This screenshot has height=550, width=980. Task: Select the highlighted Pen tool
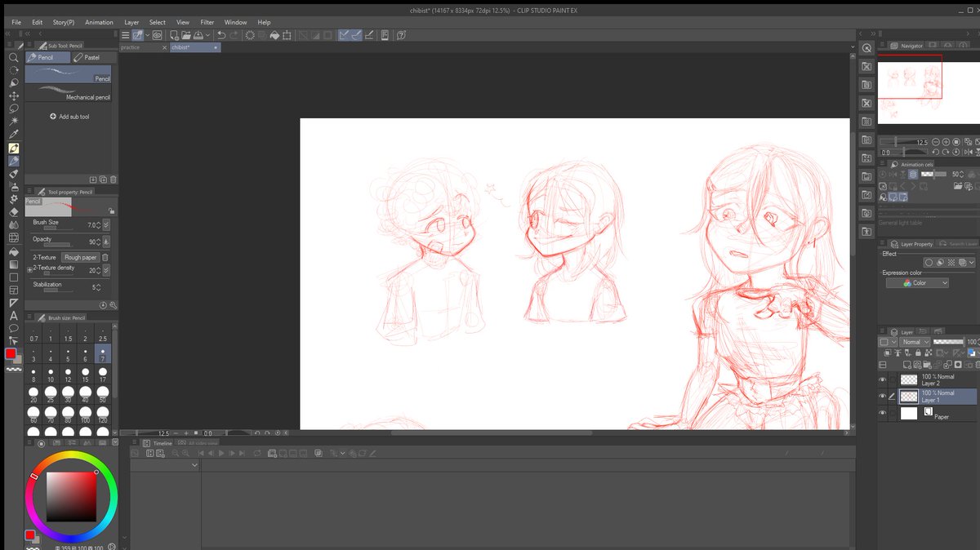click(x=13, y=148)
